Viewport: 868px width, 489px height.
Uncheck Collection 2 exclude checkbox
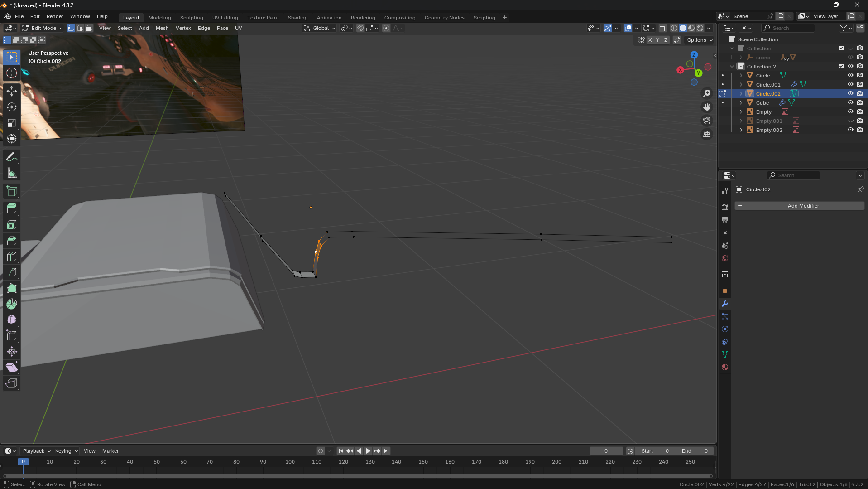coord(841,66)
